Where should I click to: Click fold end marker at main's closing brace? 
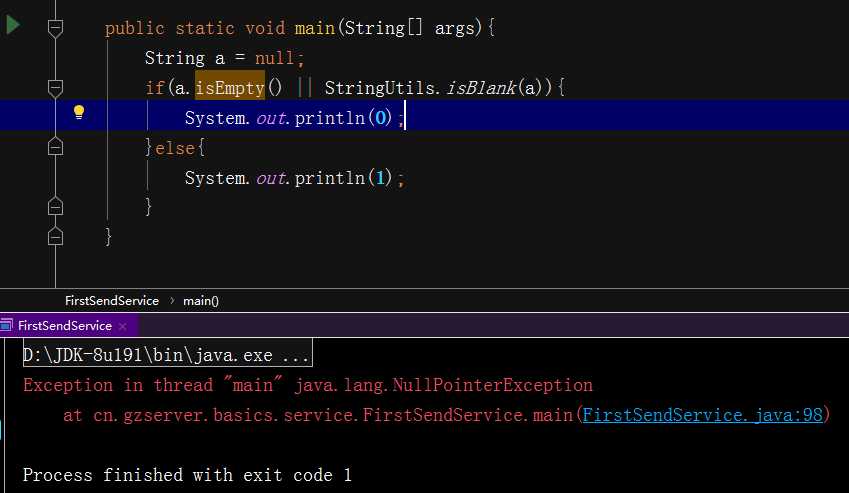[56, 237]
